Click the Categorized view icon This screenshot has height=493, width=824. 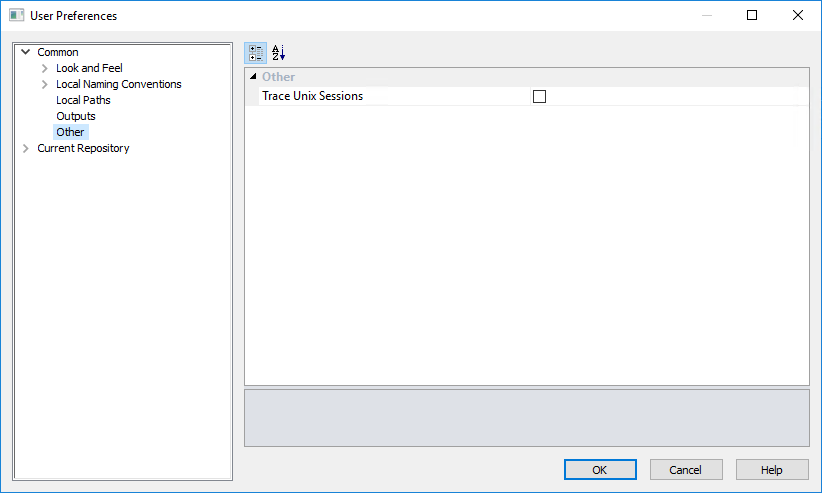(x=255, y=53)
